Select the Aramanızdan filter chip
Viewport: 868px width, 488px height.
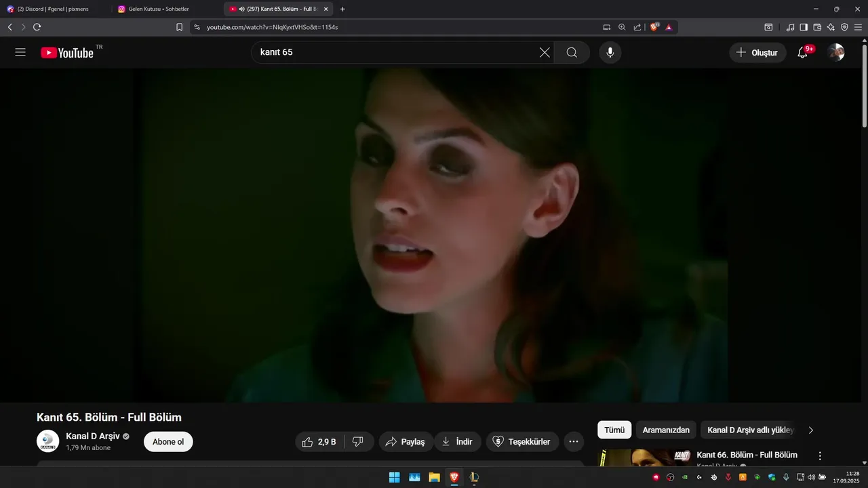pyautogui.click(x=666, y=430)
